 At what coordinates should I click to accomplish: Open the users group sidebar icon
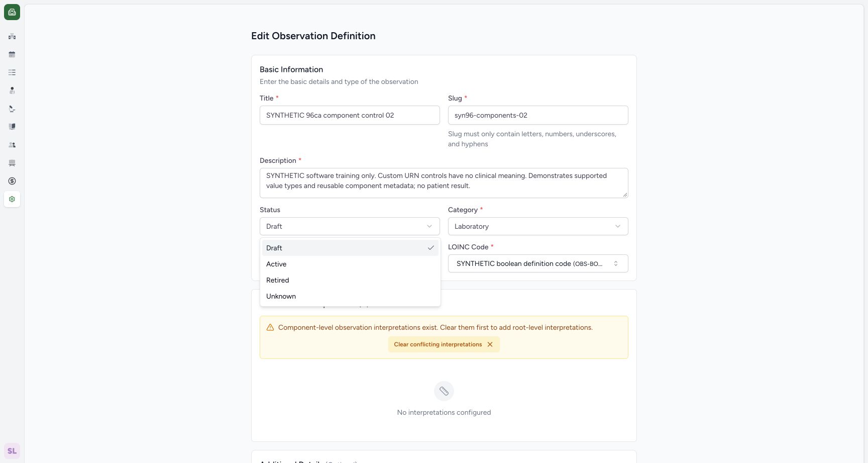pos(12,145)
